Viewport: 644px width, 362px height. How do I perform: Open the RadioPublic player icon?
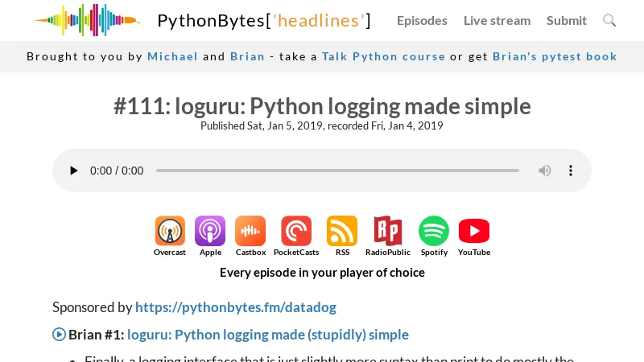388,231
